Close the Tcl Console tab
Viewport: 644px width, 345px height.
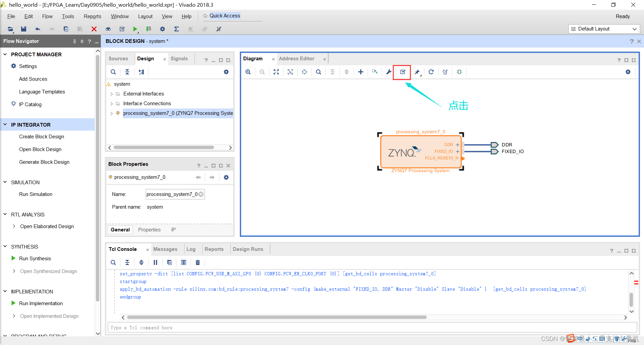coord(147,250)
